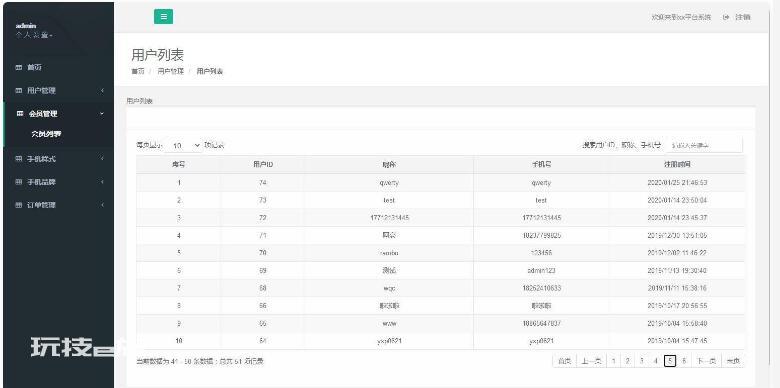
Task: Click the logout arrow icon beside 注销
Action: pyautogui.click(x=726, y=17)
